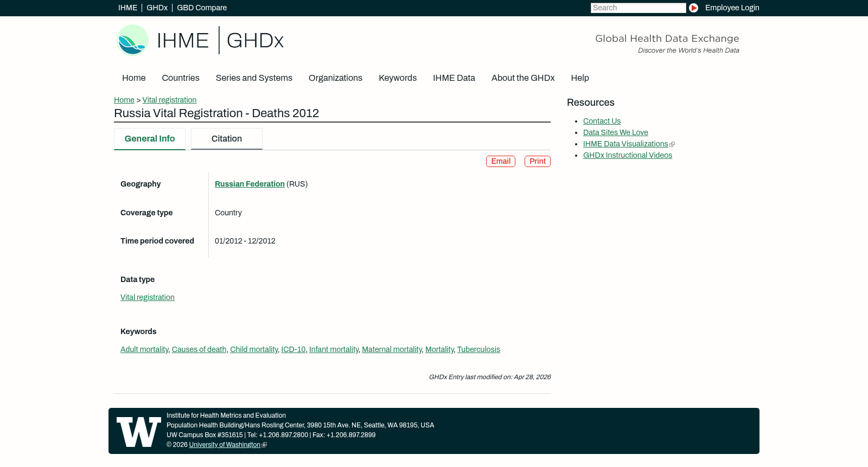Open the Tuberculosis keyword link

478,349
